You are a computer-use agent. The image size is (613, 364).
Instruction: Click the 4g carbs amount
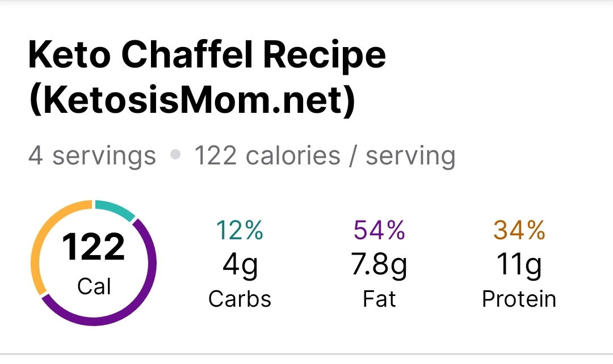click(x=240, y=265)
